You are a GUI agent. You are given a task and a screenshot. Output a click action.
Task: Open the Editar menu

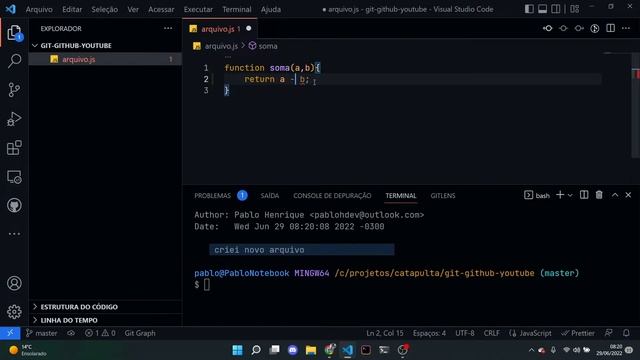(72, 9)
